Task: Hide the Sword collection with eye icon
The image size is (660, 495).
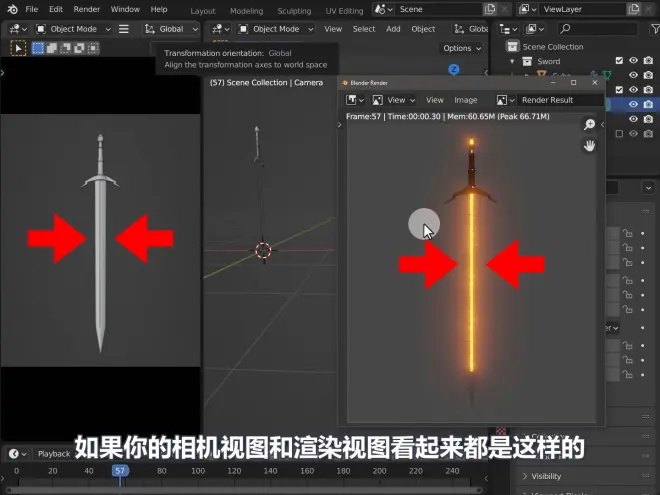Action: click(633, 61)
